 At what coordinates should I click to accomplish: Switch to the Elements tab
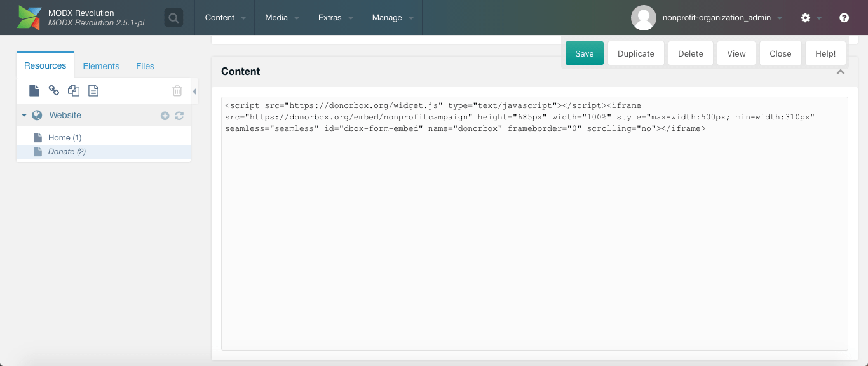point(101,66)
